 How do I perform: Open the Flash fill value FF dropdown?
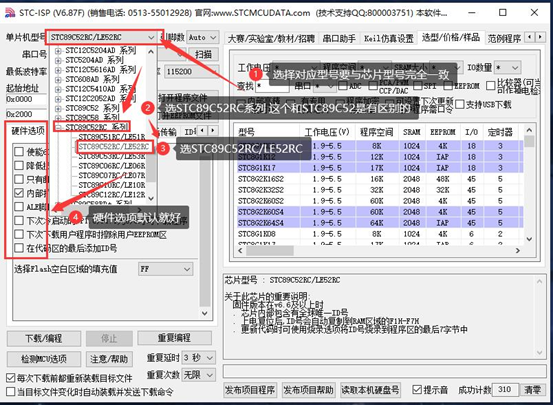(165, 269)
